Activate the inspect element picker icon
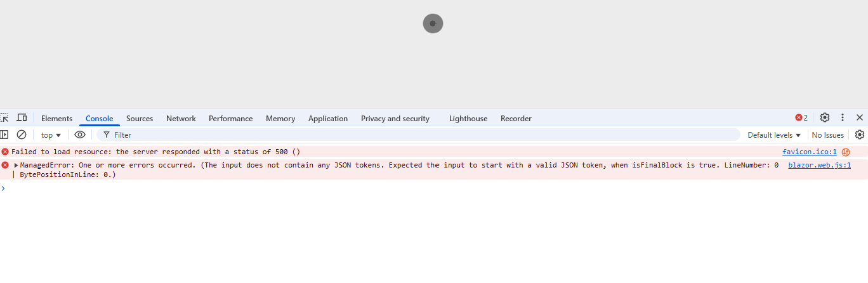Screen dimensions: 868x283 click(4, 118)
